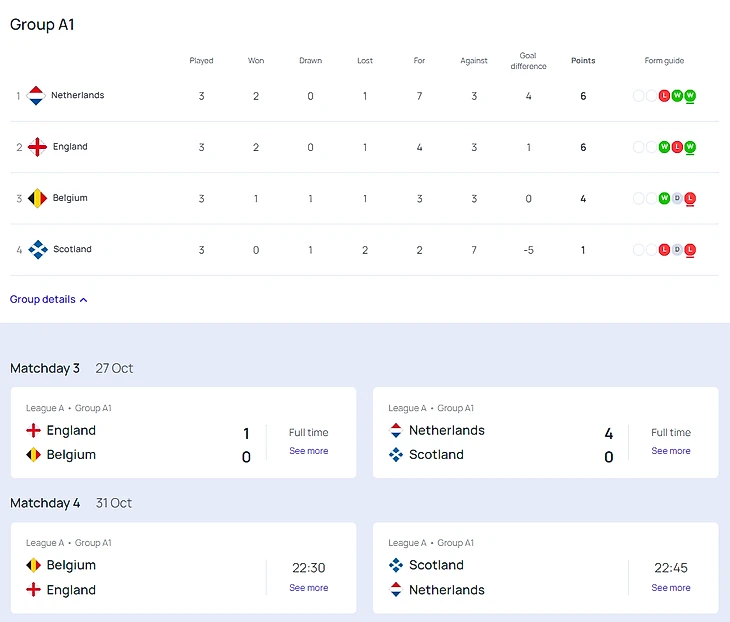This screenshot has width=730, height=622.
Task: Click the Netherlands flag in standings table
Action: pos(36,96)
